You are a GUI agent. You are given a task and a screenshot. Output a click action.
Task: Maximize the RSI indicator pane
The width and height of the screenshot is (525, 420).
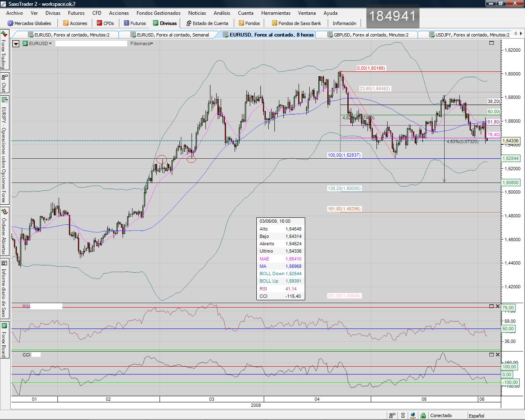pyautogui.click(x=491, y=306)
